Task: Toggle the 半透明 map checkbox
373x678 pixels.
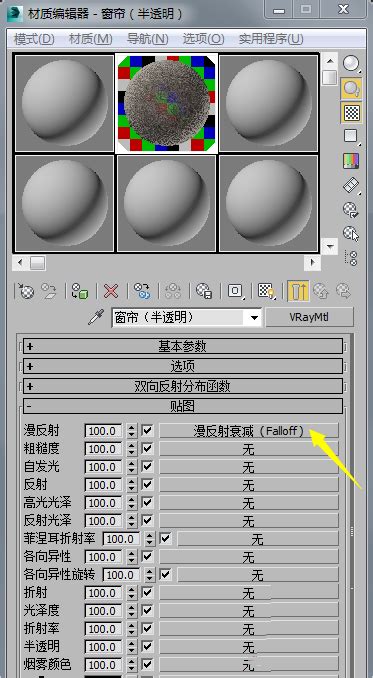Action: (147, 647)
